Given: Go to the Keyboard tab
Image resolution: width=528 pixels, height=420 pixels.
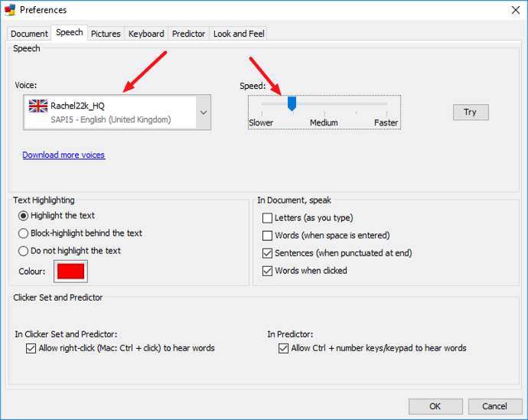Looking at the screenshot, I should point(146,34).
